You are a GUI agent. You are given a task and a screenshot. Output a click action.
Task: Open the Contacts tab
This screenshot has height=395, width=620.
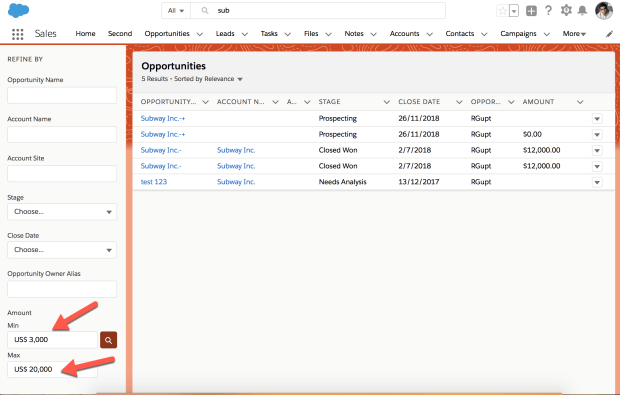tap(459, 34)
